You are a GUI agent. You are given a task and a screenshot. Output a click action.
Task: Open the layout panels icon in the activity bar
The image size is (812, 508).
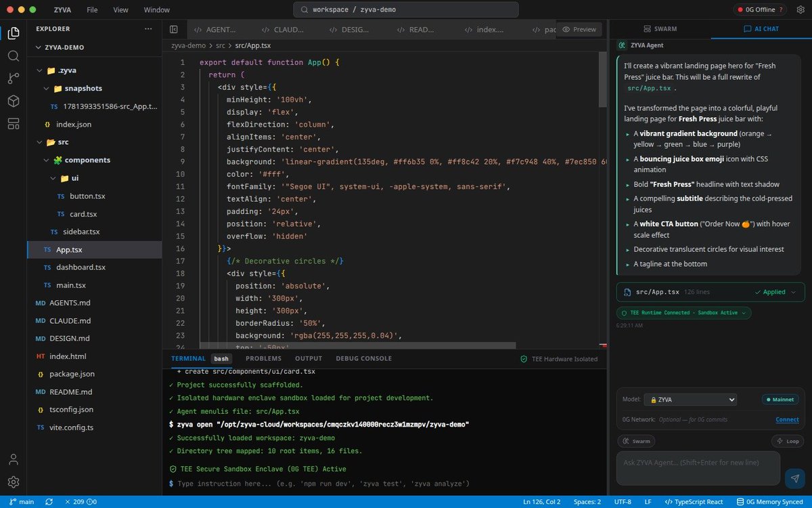[x=14, y=123]
